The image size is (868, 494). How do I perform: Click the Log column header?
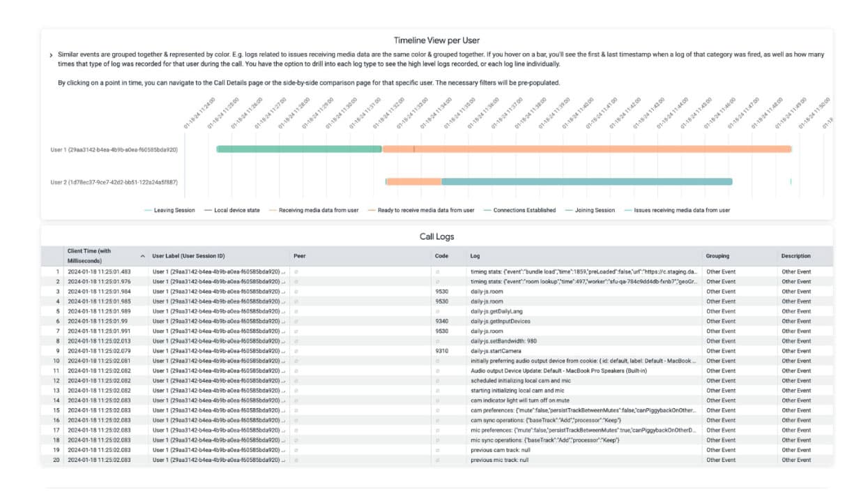coord(475,256)
